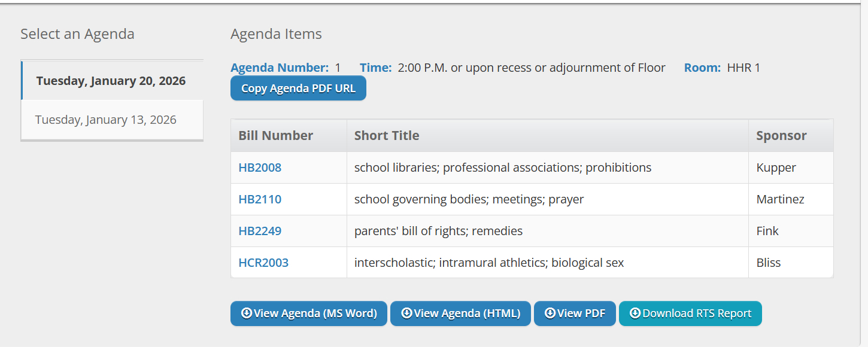Click download icon on Download RTS Report

(x=635, y=313)
